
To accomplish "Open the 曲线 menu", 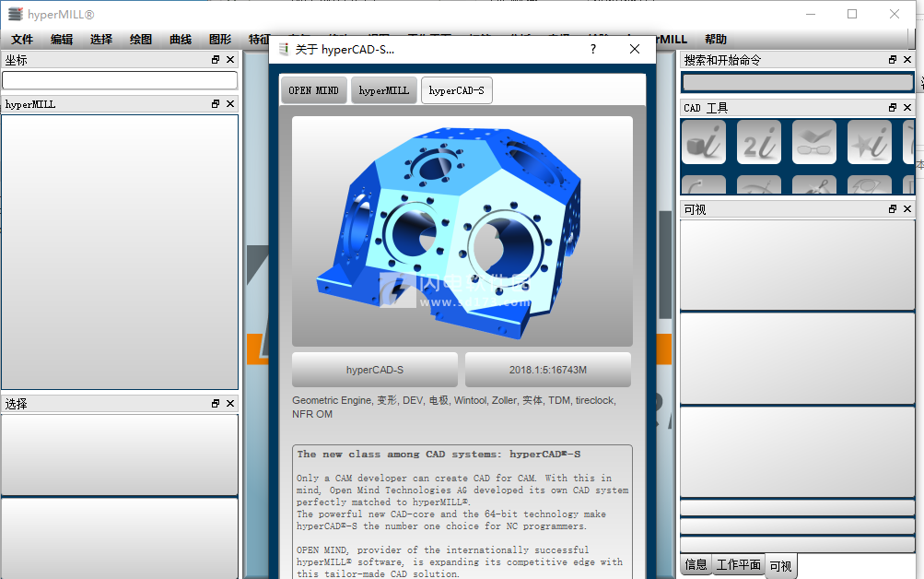I will [181, 39].
